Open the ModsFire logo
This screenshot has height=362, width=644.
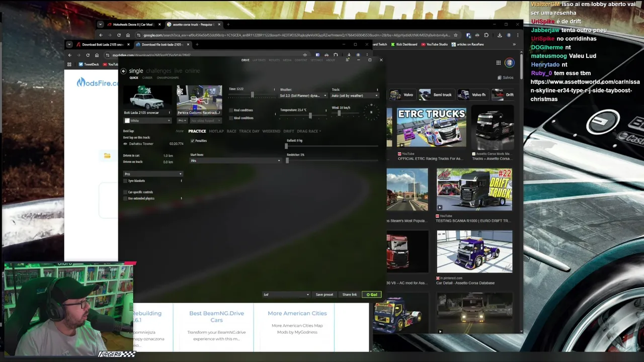click(97, 82)
